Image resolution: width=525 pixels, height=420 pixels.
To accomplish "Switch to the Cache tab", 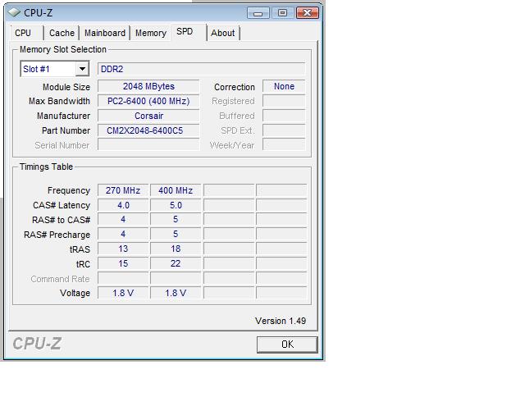I will [62, 33].
